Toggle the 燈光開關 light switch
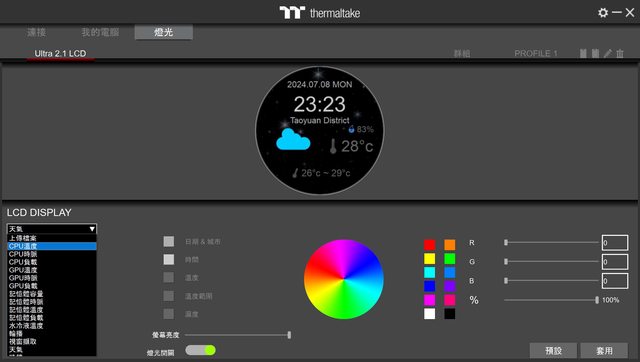Viewport: 640px width, 362px height. [x=200, y=350]
